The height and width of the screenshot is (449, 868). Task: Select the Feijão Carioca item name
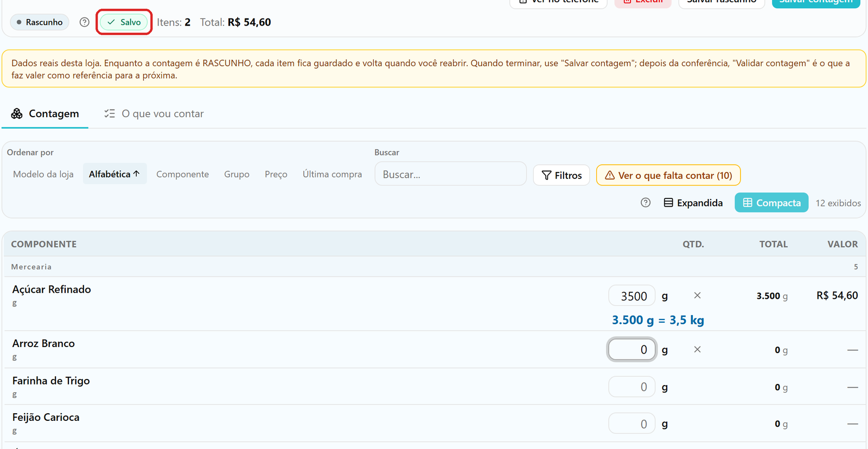(46, 418)
